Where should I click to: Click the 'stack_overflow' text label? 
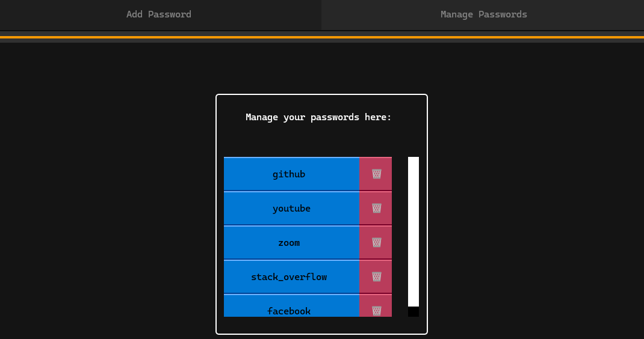[x=289, y=277]
